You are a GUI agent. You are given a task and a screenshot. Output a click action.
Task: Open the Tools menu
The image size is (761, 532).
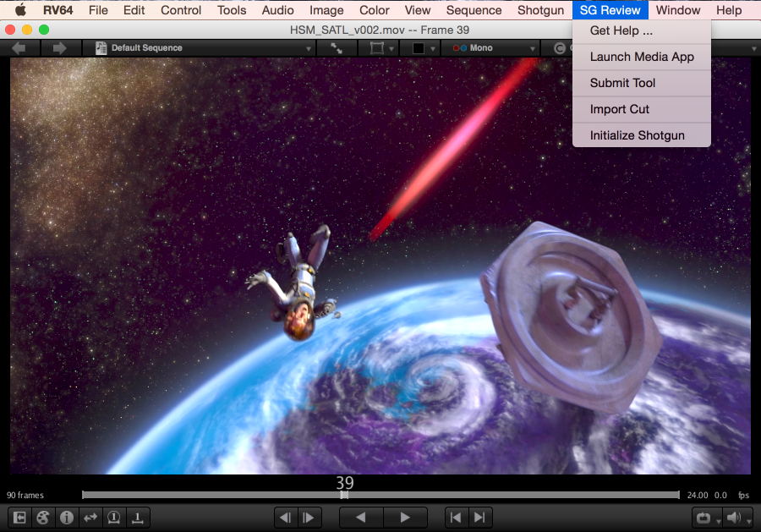click(232, 9)
